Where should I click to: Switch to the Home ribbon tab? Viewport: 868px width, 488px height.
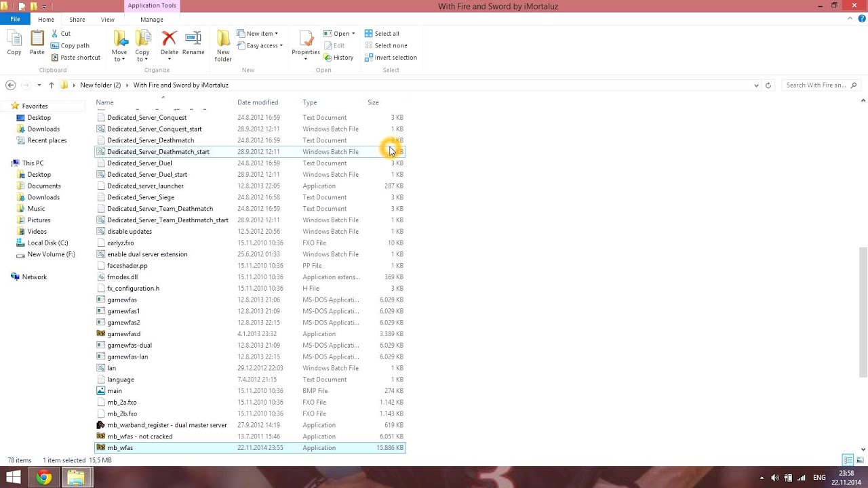coord(46,20)
